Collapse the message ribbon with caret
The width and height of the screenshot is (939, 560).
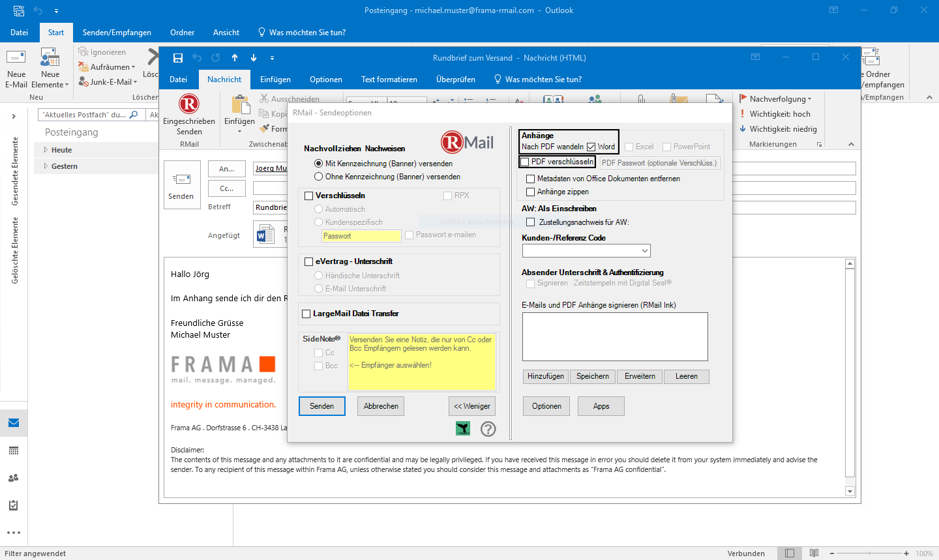[851, 144]
